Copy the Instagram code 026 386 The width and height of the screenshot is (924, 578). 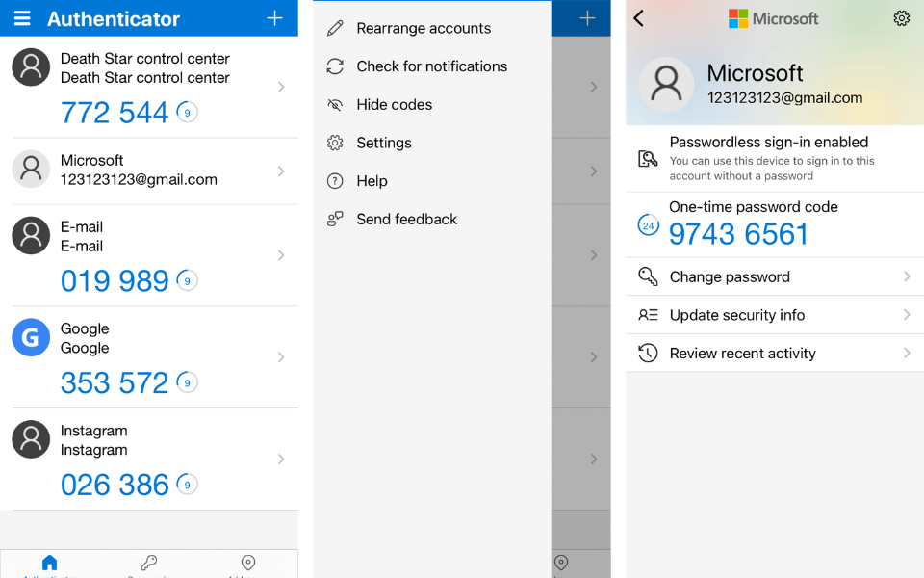point(115,485)
